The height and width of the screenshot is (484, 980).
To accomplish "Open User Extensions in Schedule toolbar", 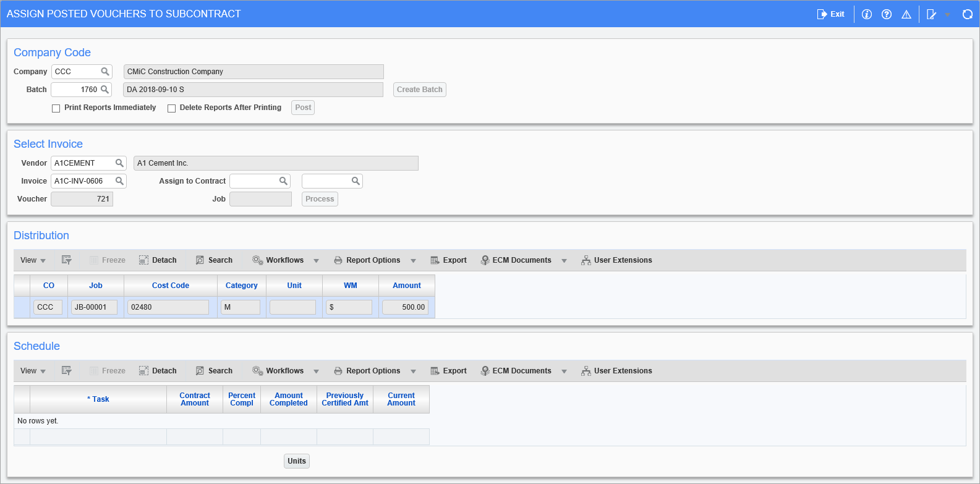I will (x=616, y=371).
